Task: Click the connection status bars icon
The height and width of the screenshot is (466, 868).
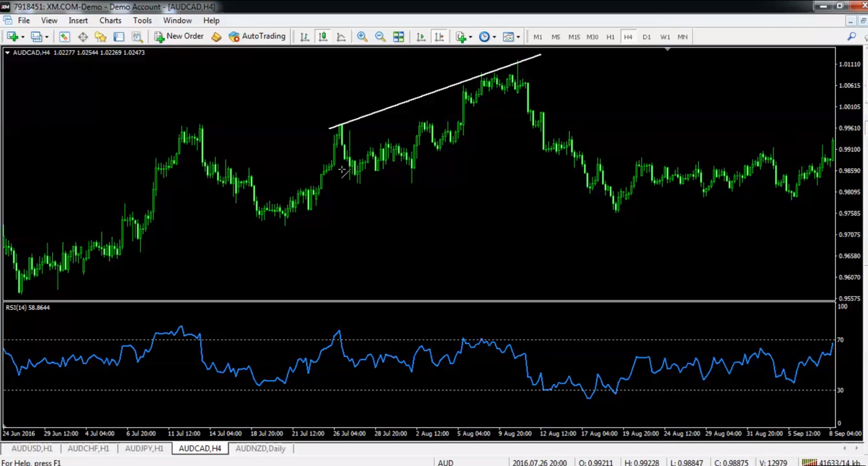Action: click(809, 463)
